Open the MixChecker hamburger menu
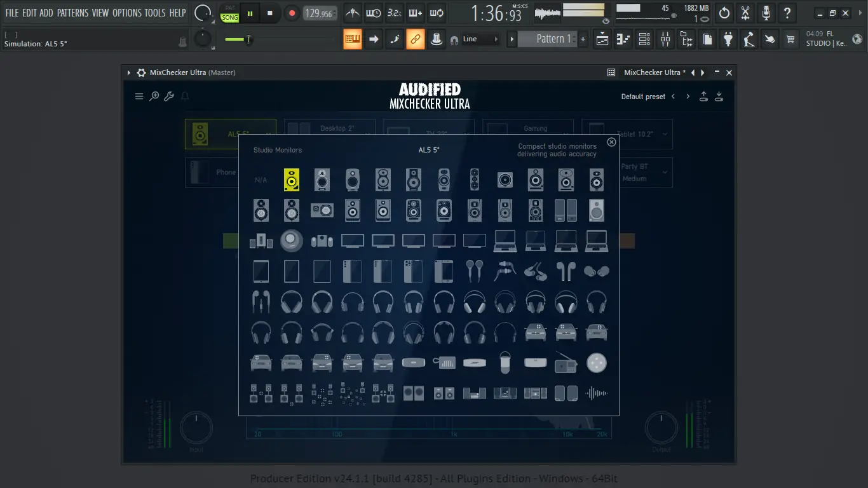Screen dimensions: 868x488 (139, 97)
